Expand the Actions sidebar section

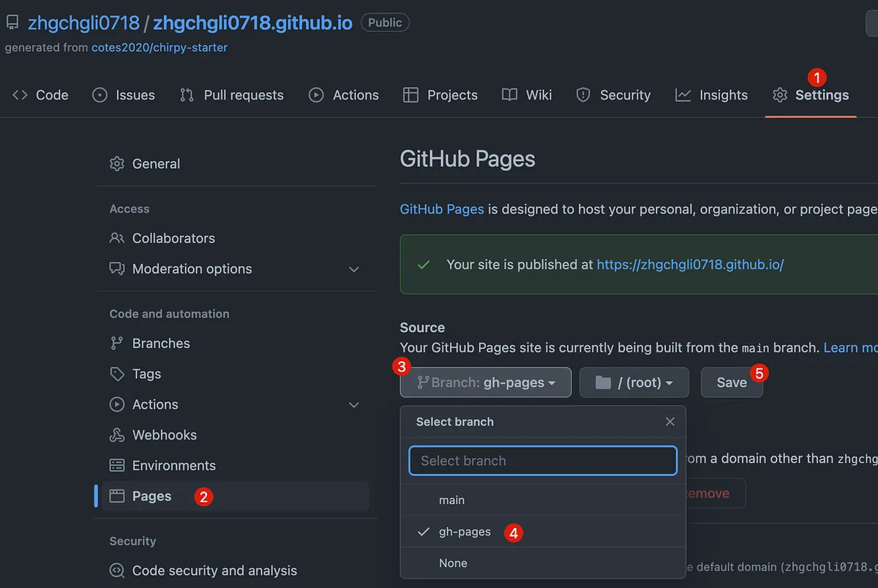pos(354,404)
